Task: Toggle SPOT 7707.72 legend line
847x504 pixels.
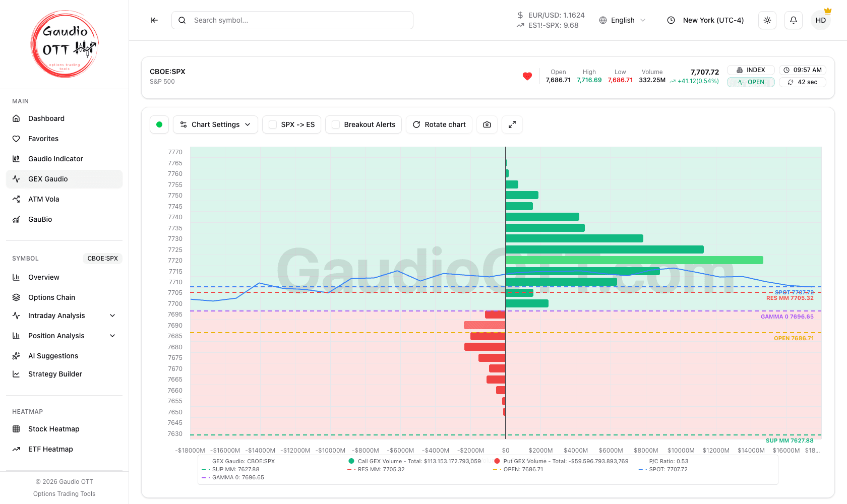Action: pyautogui.click(x=663, y=469)
